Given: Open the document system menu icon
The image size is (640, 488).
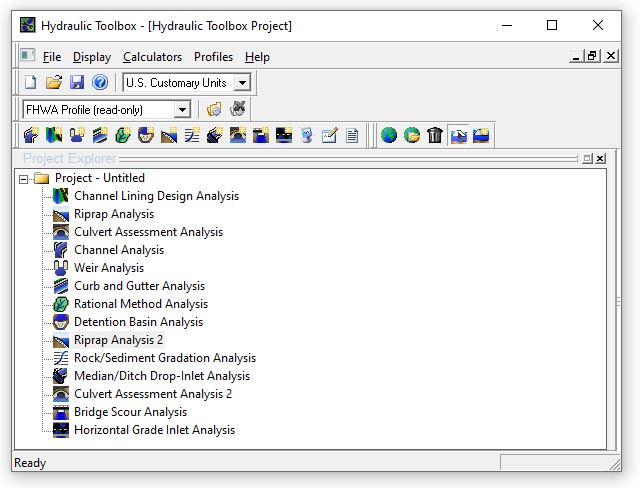Looking at the screenshot, I should point(28,55).
